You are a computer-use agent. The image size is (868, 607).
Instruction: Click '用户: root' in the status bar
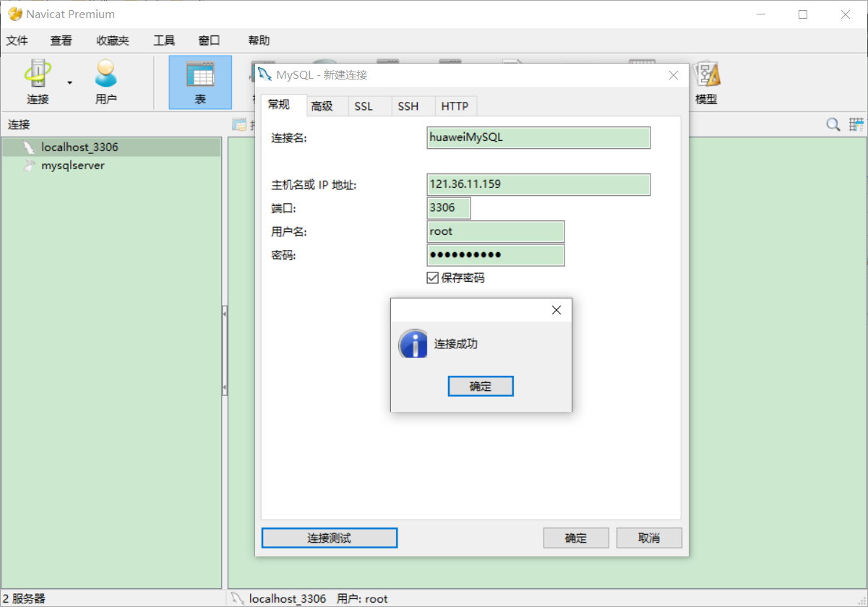363,598
